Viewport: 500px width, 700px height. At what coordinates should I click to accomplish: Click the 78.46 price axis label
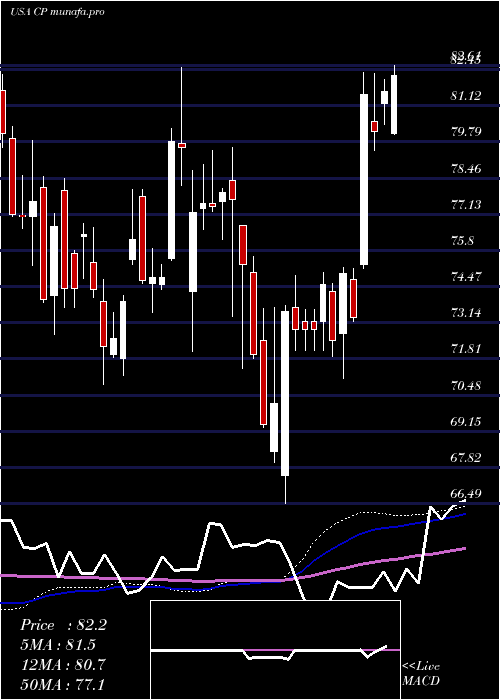(466, 169)
